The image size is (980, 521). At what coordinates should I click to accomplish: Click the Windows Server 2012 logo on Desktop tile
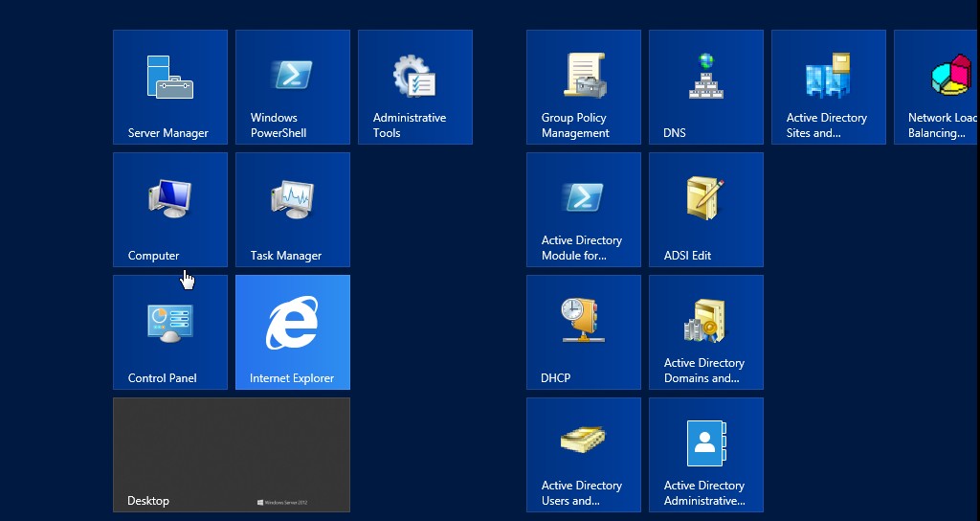pyautogui.click(x=282, y=502)
